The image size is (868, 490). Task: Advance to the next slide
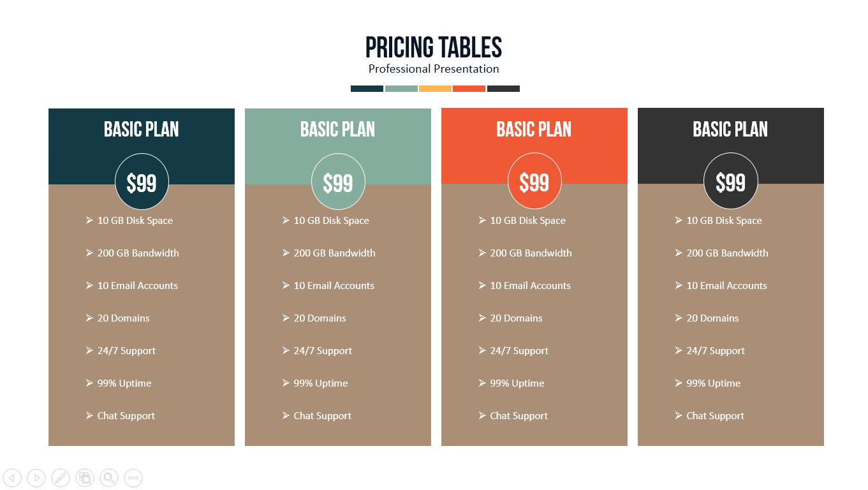point(36,477)
